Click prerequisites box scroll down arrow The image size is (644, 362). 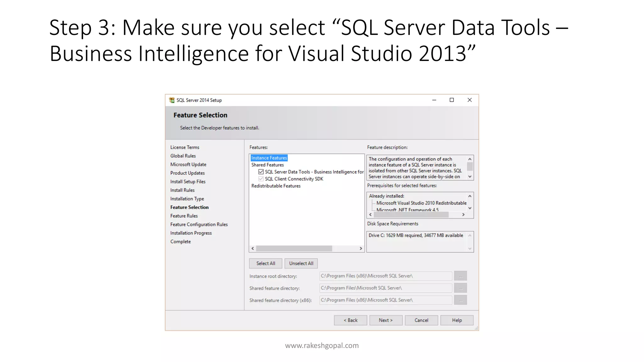[x=470, y=208]
